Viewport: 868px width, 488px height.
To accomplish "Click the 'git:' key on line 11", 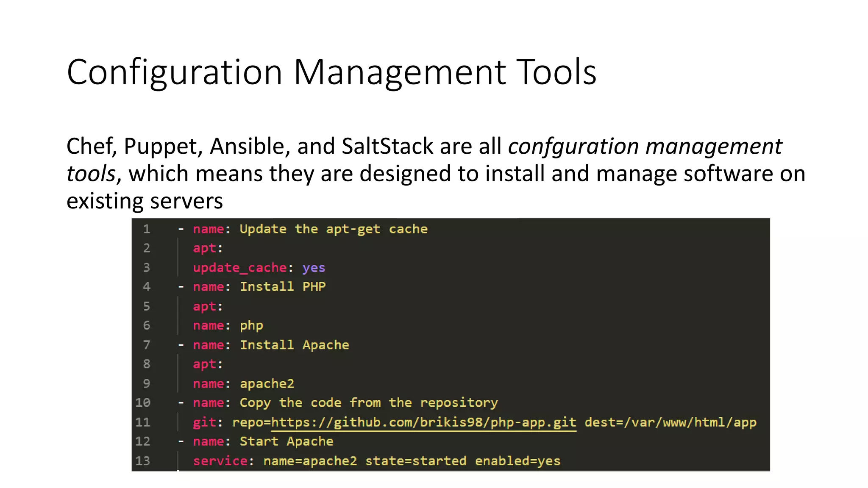I will [208, 422].
